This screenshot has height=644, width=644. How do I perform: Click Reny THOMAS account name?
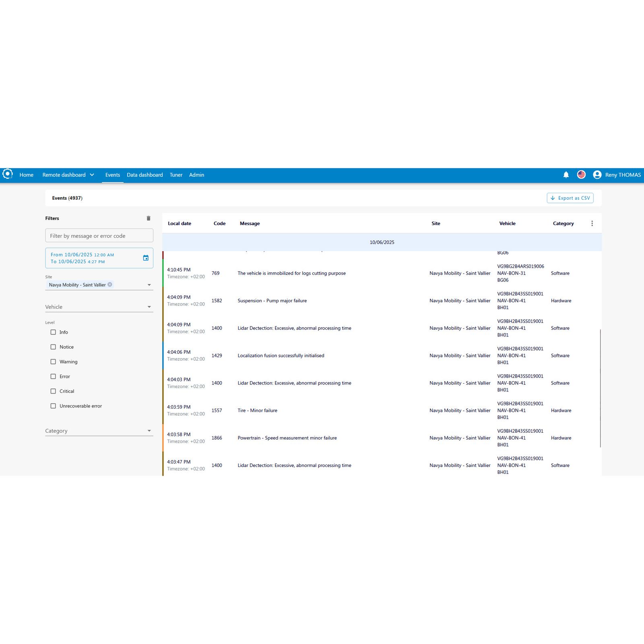click(622, 175)
